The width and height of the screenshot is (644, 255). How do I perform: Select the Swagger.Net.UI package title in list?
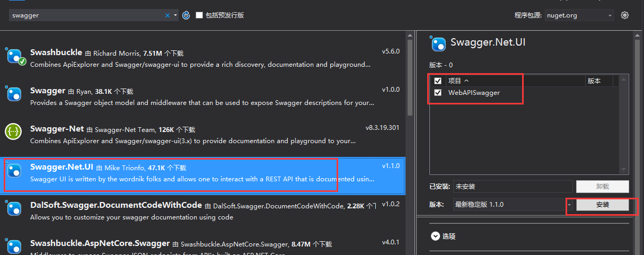61,167
